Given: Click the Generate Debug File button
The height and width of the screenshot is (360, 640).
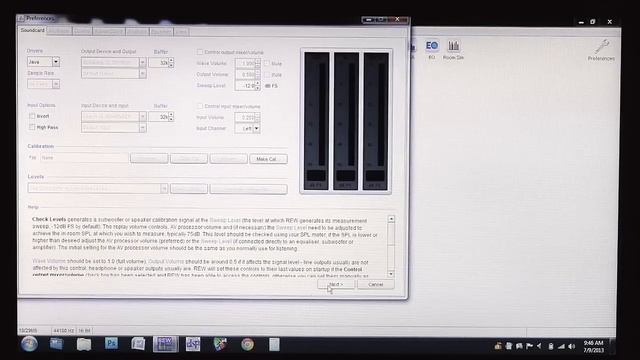Looking at the screenshot, I should point(248,189).
